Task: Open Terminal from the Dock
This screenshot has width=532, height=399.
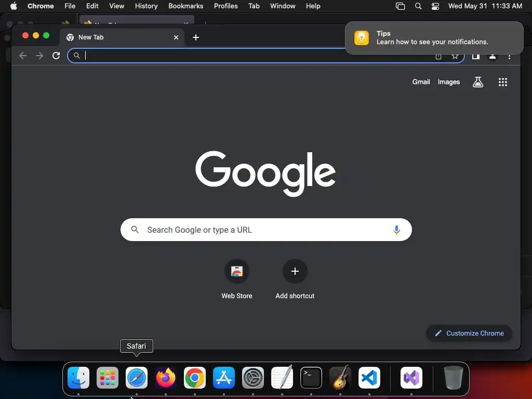Action: (x=311, y=377)
